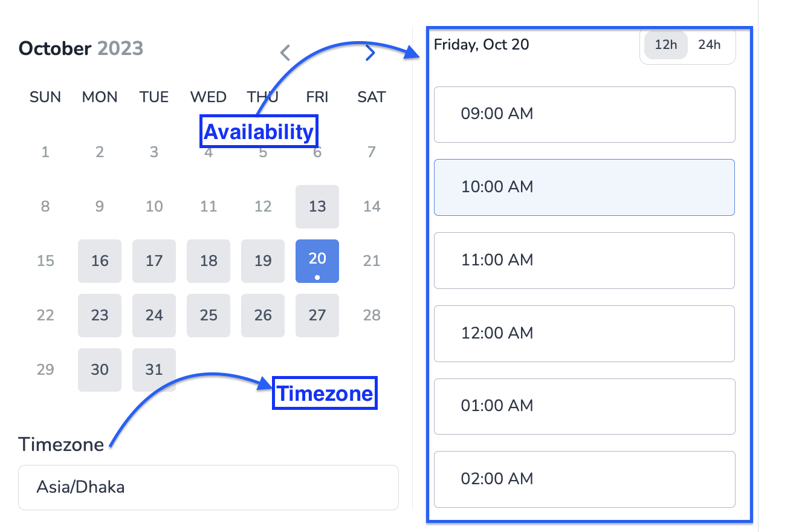Screen dimensions: 799x532
Task: Navigate to the previous month
Action: point(285,53)
